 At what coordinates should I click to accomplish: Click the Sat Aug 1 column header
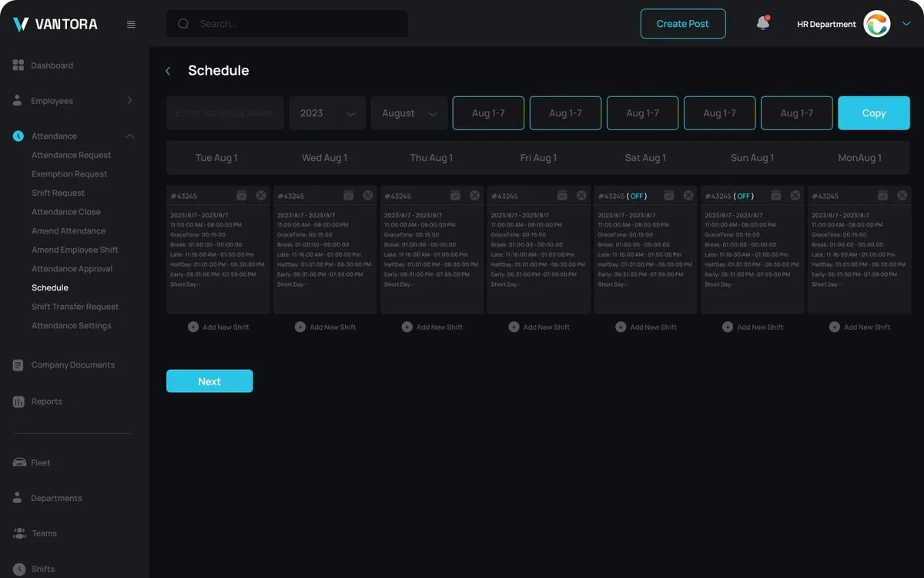[x=645, y=158]
